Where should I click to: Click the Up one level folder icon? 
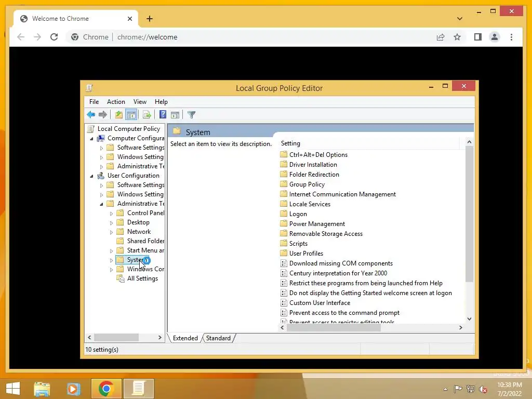click(118, 115)
